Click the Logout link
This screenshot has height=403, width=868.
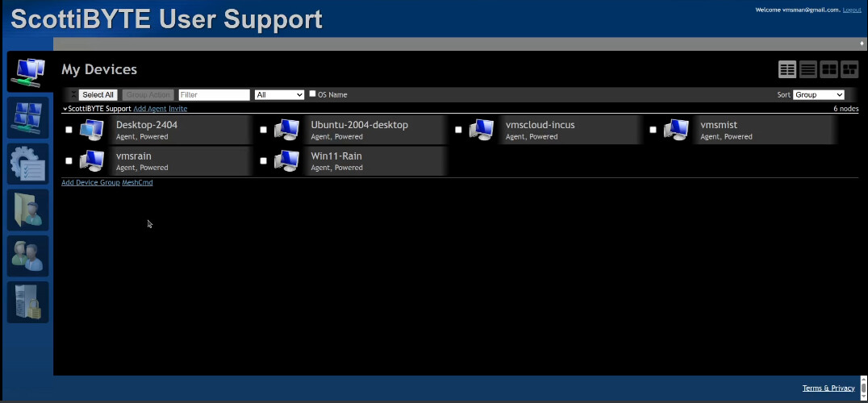point(852,10)
